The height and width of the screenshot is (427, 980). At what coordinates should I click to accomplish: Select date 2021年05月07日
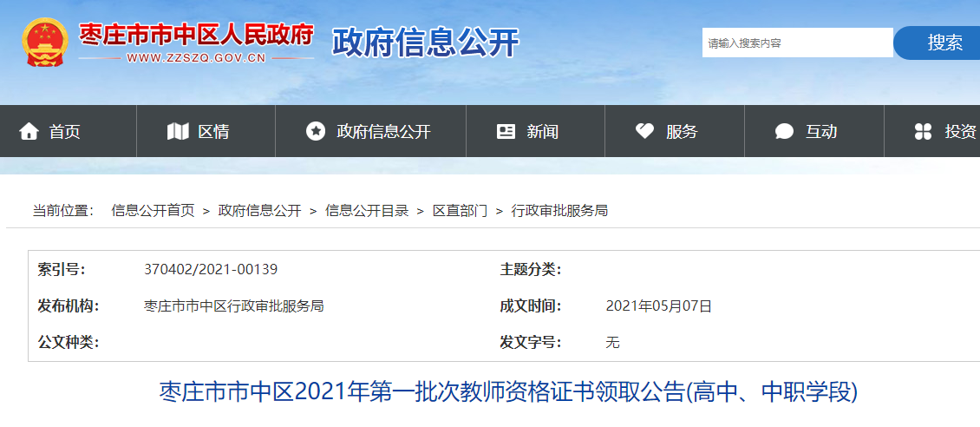(x=659, y=306)
